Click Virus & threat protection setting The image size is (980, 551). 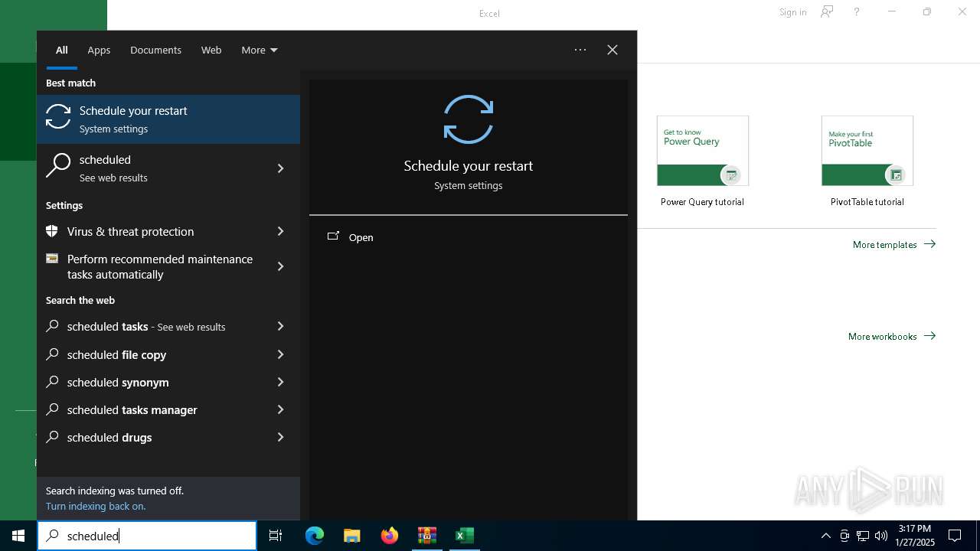[168, 231]
